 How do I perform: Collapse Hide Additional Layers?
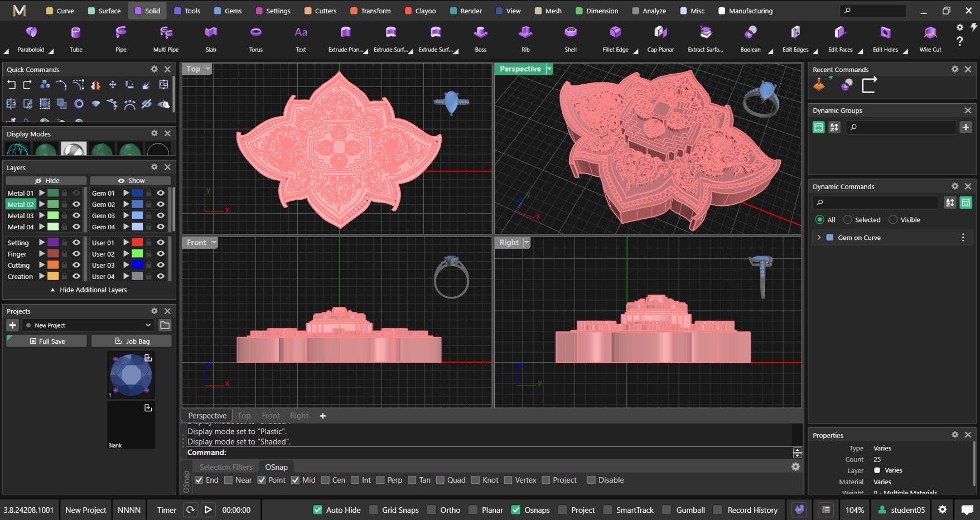[x=89, y=290]
